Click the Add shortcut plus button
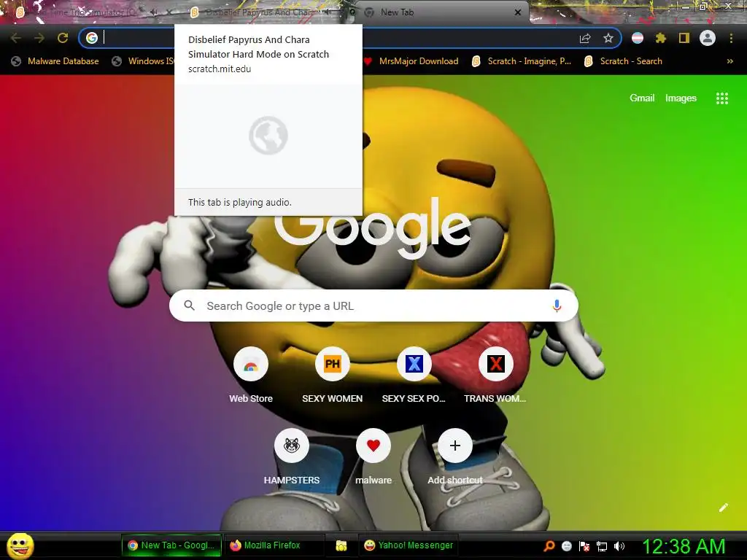Image resolution: width=747 pixels, height=560 pixels. click(455, 446)
